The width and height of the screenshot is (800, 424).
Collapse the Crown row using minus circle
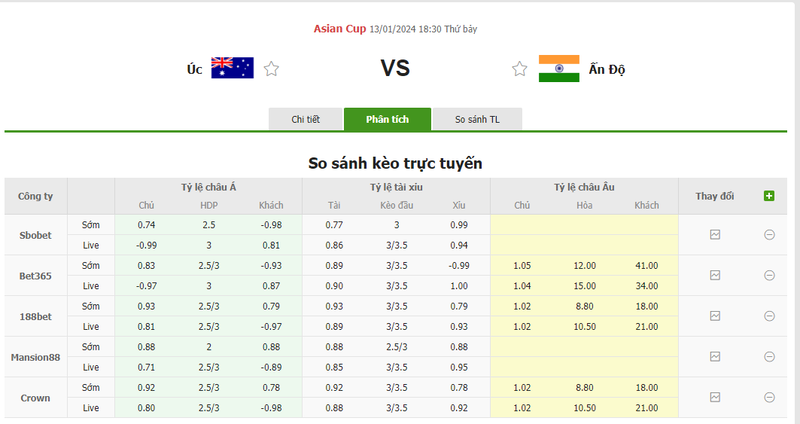(x=769, y=397)
